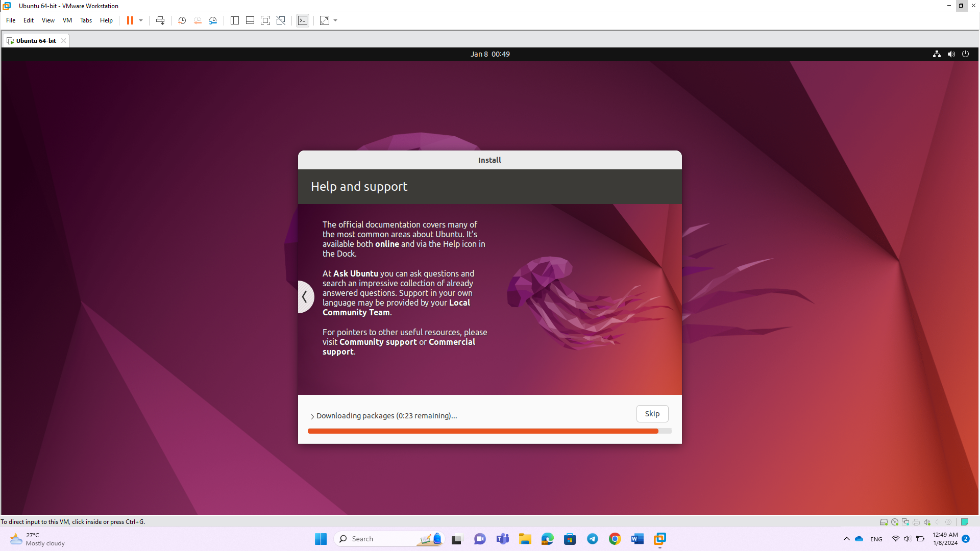Screen dimensions: 980x551
Task: Toggle the thumbnail bar view
Action: click(250, 20)
